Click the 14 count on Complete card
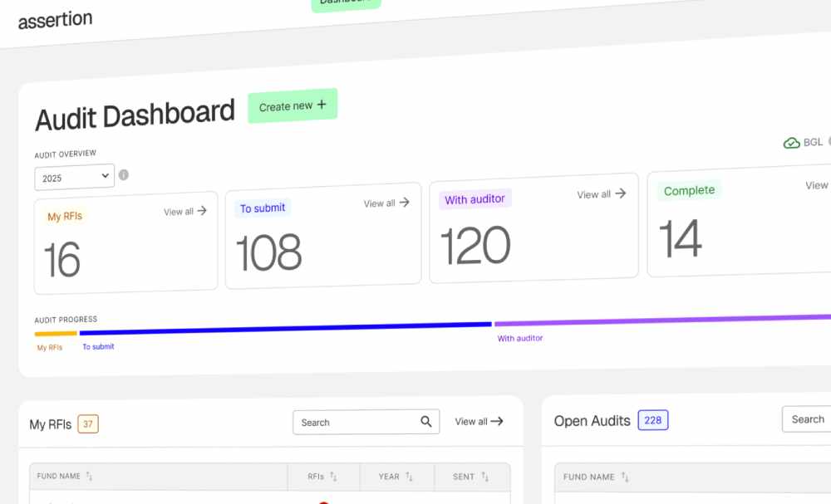The image size is (831, 504). [x=680, y=238]
